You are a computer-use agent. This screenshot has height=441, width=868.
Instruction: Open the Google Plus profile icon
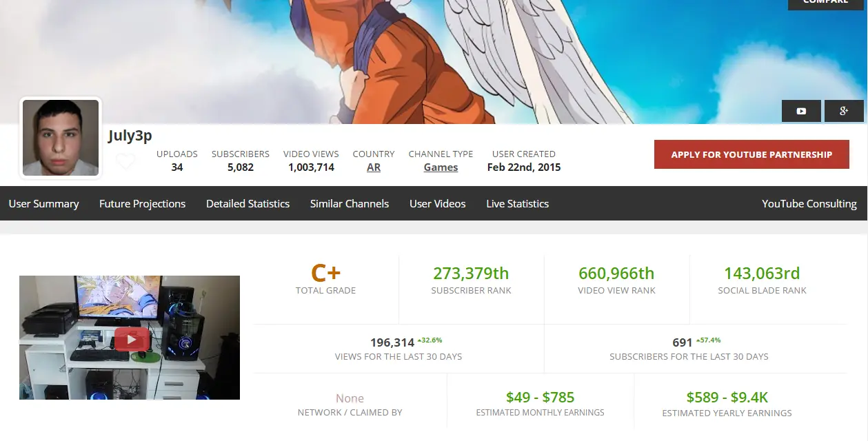click(844, 111)
